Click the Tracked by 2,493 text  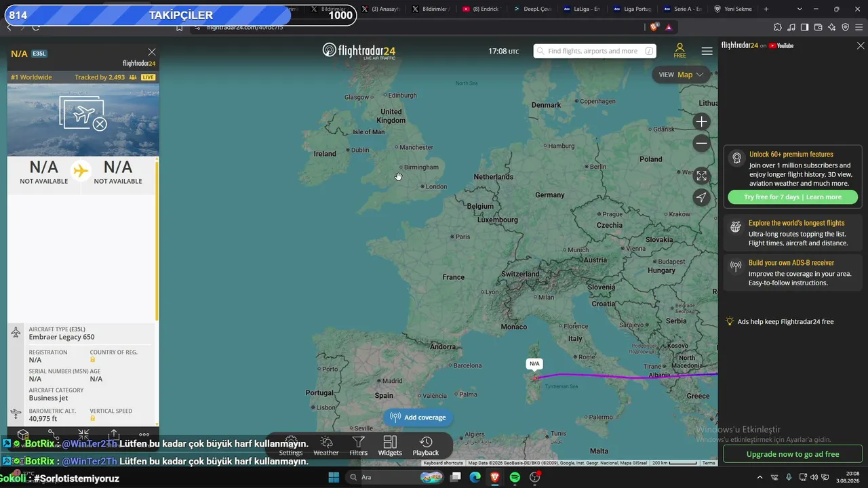(100, 77)
